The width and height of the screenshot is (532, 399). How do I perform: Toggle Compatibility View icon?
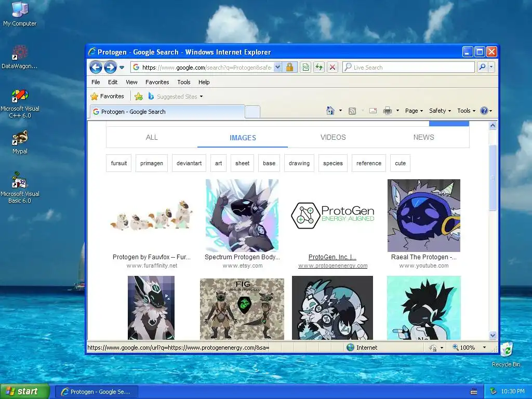point(305,67)
